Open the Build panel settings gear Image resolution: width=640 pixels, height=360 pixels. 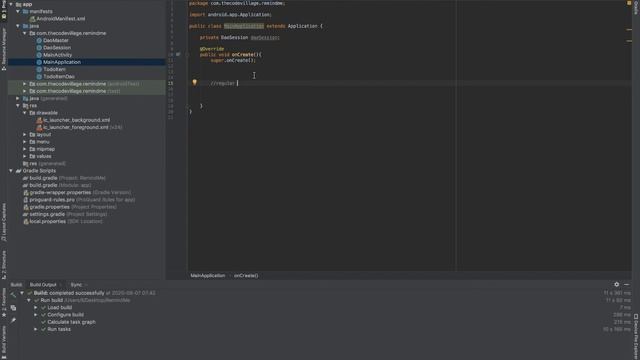pos(616,284)
